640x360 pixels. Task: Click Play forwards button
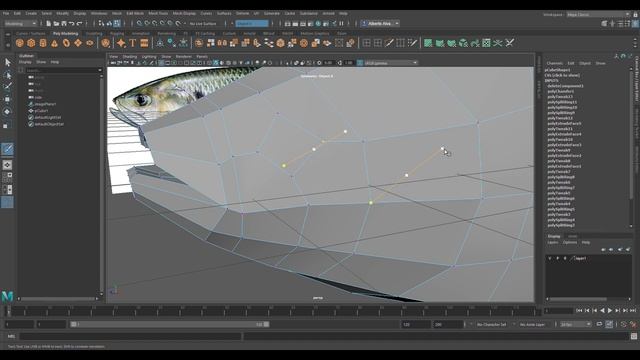tap(610, 311)
